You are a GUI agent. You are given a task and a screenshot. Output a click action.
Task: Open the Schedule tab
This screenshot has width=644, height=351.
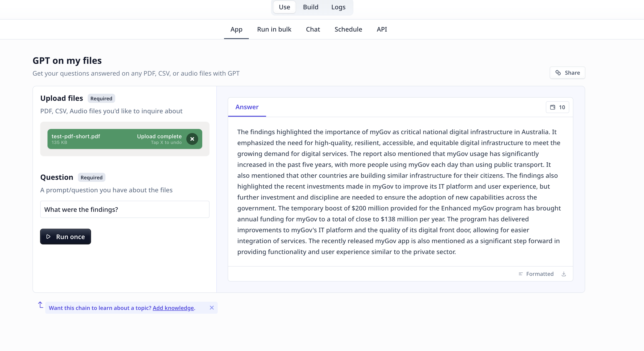click(x=348, y=29)
